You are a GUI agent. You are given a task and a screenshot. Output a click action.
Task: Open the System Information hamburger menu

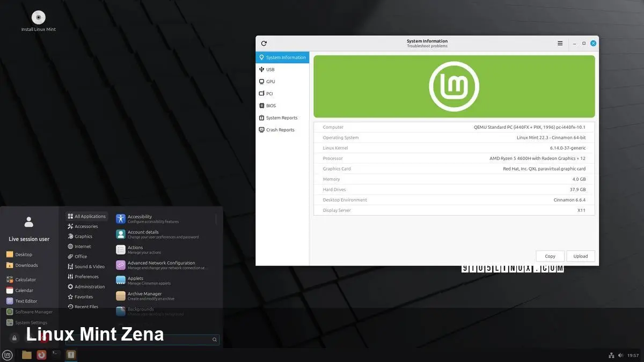tap(560, 43)
